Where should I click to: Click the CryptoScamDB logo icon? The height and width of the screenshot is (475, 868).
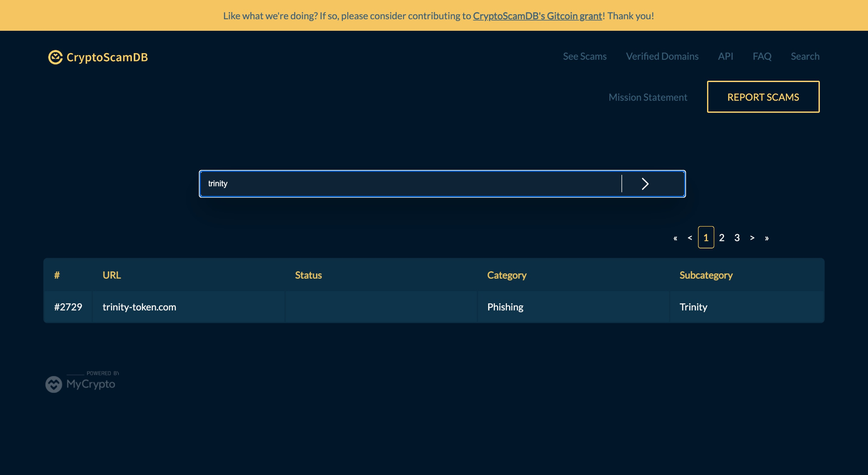(x=55, y=57)
